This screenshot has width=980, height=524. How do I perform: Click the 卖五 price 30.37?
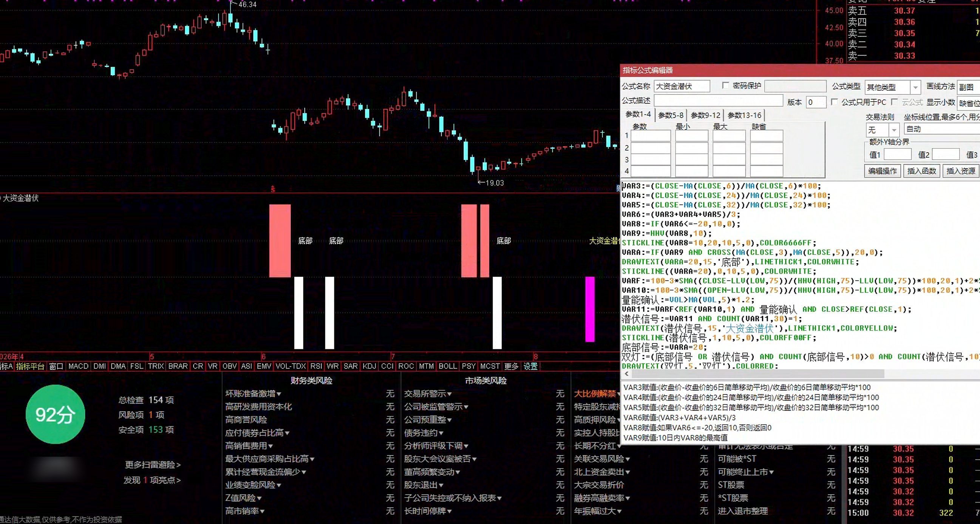(x=904, y=11)
